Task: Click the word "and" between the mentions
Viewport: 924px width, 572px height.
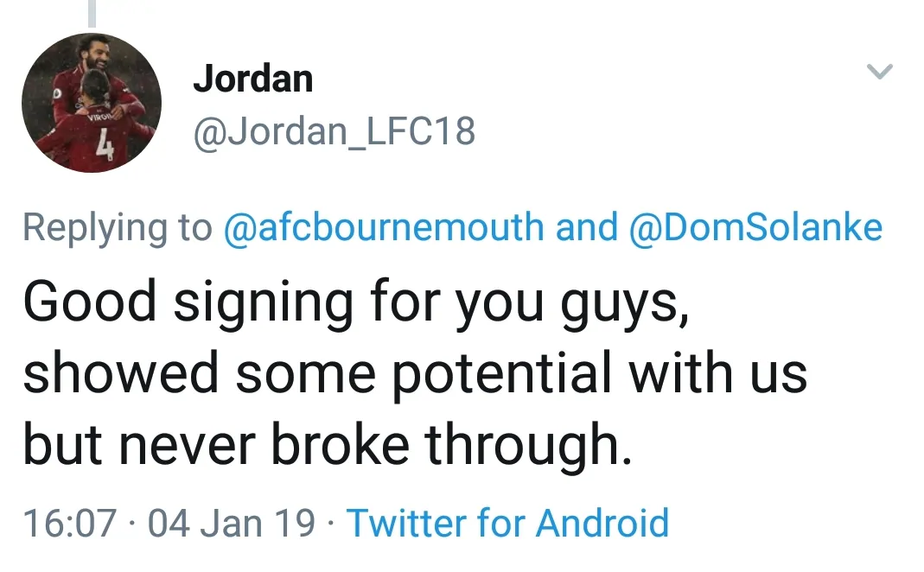Action: (x=587, y=227)
